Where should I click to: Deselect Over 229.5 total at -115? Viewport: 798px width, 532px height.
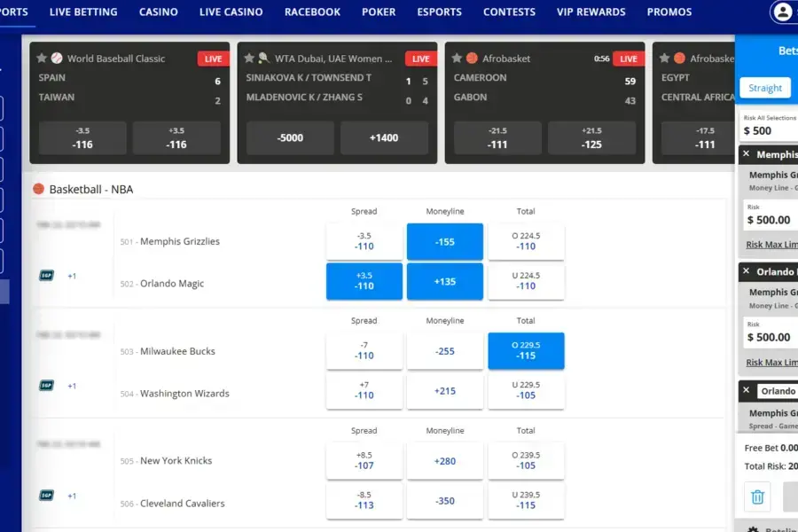526,351
